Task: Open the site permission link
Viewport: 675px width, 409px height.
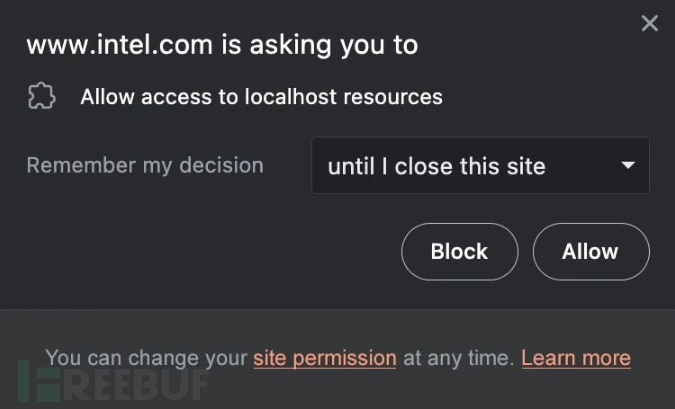Action: pos(325,357)
